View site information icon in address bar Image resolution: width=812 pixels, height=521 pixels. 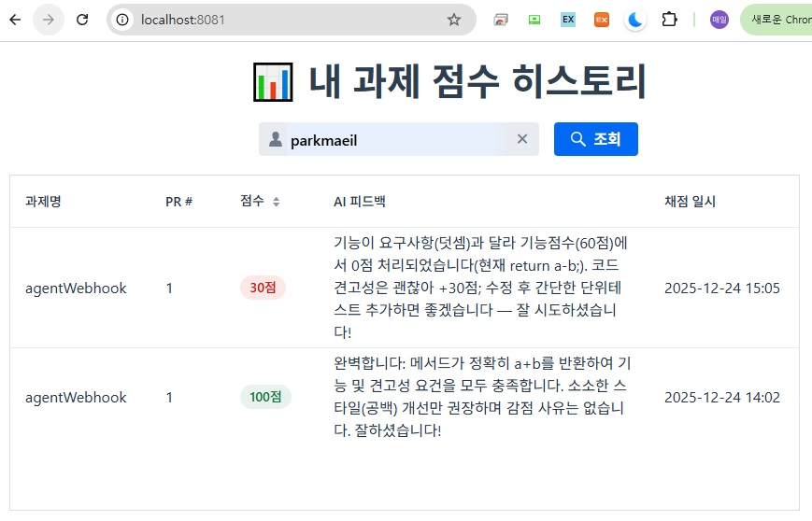click(122, 20)
